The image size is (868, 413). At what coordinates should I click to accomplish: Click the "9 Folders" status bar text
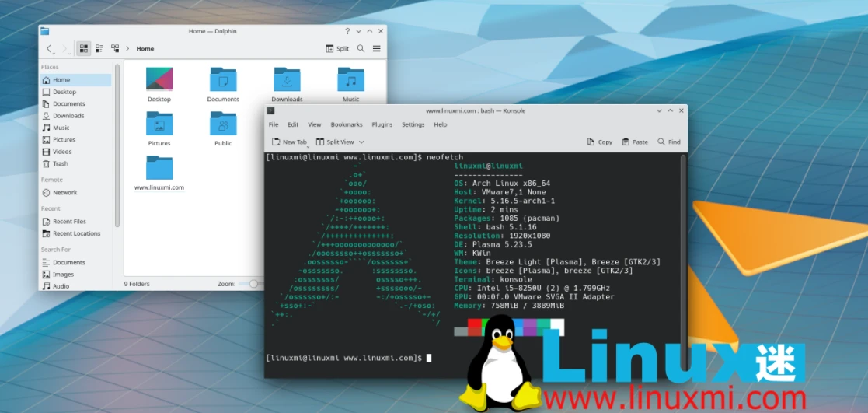point(137,284)
